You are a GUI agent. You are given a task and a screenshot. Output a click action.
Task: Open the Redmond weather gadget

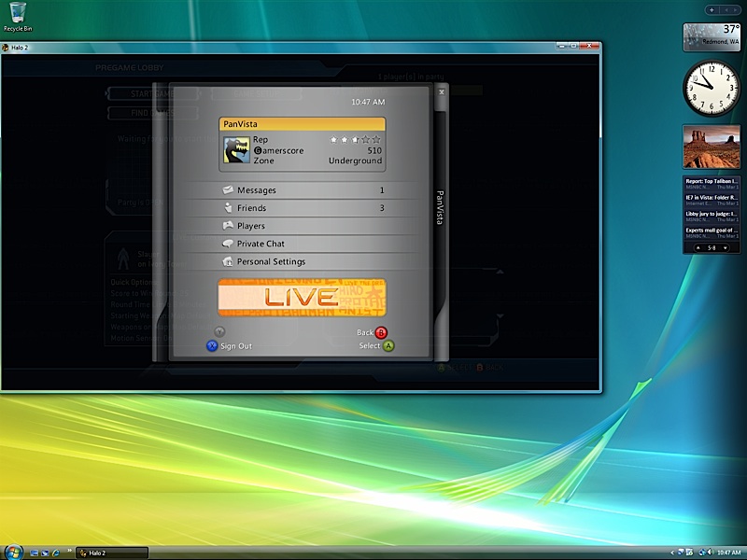712,37
